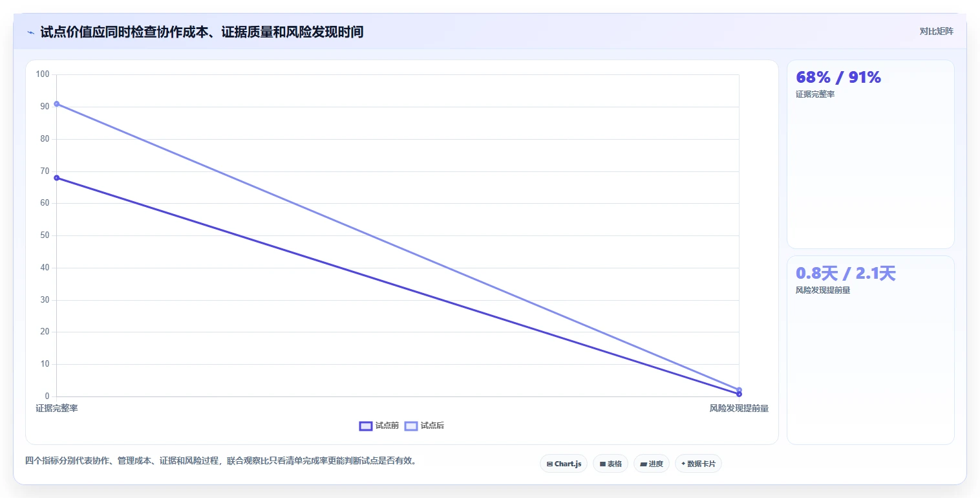Toggle the 试点前 legend series
This screenshot has width=980, height=498.
379,426
